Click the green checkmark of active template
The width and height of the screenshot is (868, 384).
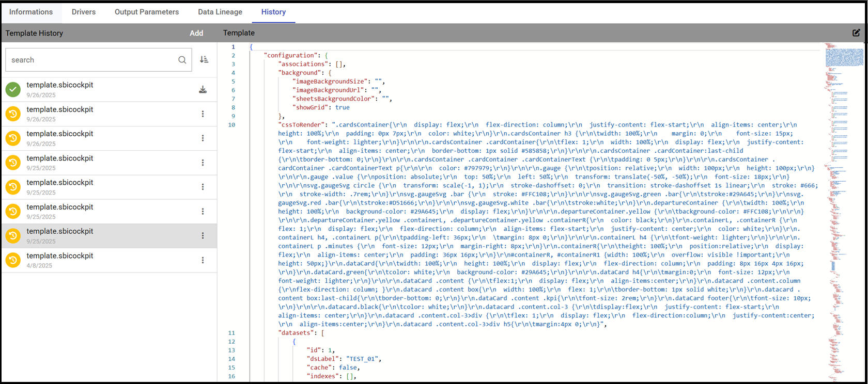coord(13,89)
